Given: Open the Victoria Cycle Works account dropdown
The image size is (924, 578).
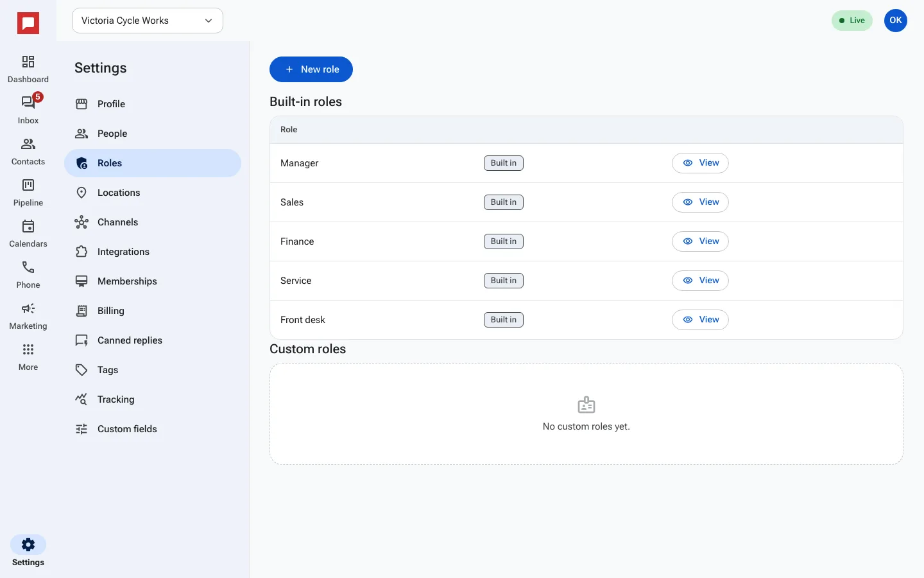Looking at the screenshot, I should click(148, 21).
